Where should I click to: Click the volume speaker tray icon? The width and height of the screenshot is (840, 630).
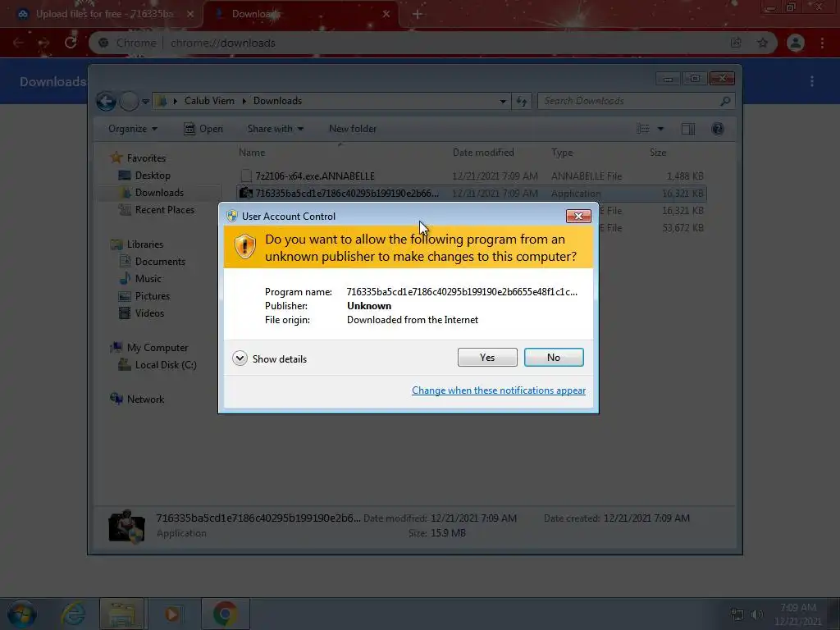756,614
